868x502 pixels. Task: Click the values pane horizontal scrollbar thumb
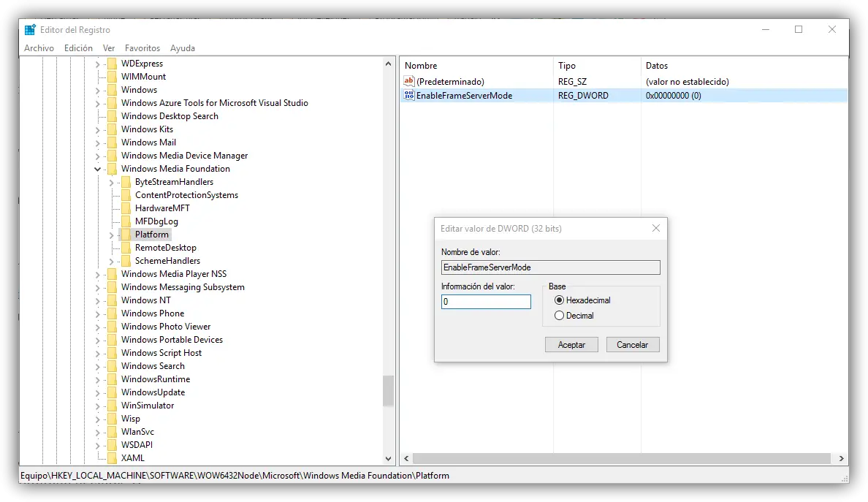pos(622,458)
